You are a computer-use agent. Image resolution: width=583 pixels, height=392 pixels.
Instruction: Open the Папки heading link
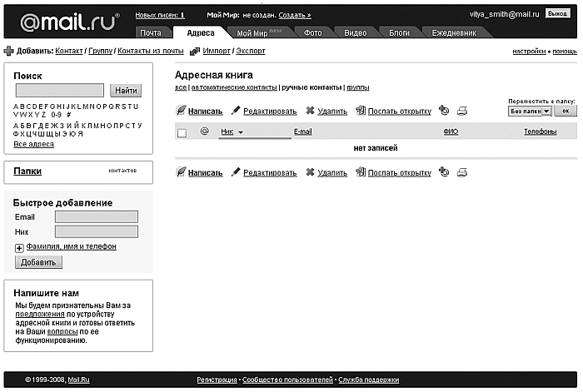tap(27, 171)
